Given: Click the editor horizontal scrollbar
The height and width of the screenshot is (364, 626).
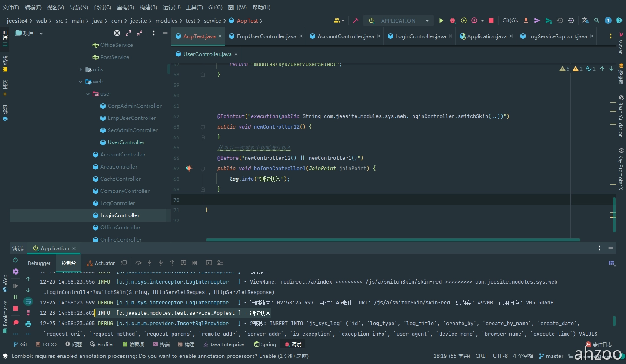Looking at the screenshot, I should [x=393, y=239].
